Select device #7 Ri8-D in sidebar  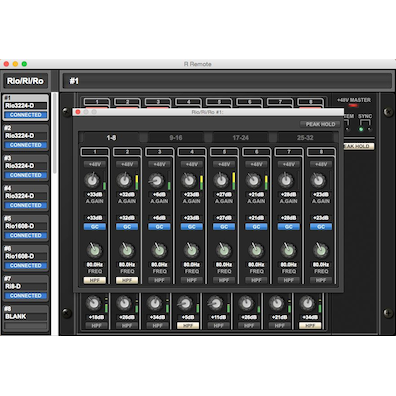click(25, 288)
